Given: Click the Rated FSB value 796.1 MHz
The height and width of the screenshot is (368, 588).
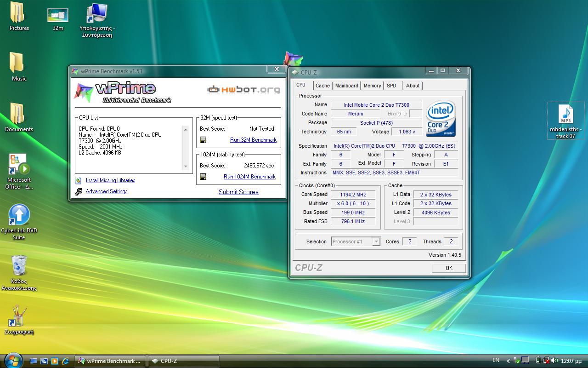Looking at the screenshot, I should [353, 221].
